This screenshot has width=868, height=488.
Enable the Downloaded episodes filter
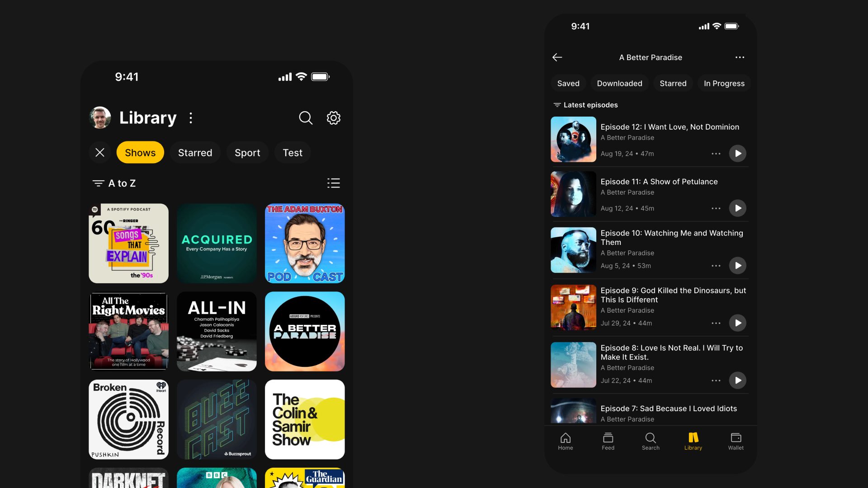[x=619, y=84]
